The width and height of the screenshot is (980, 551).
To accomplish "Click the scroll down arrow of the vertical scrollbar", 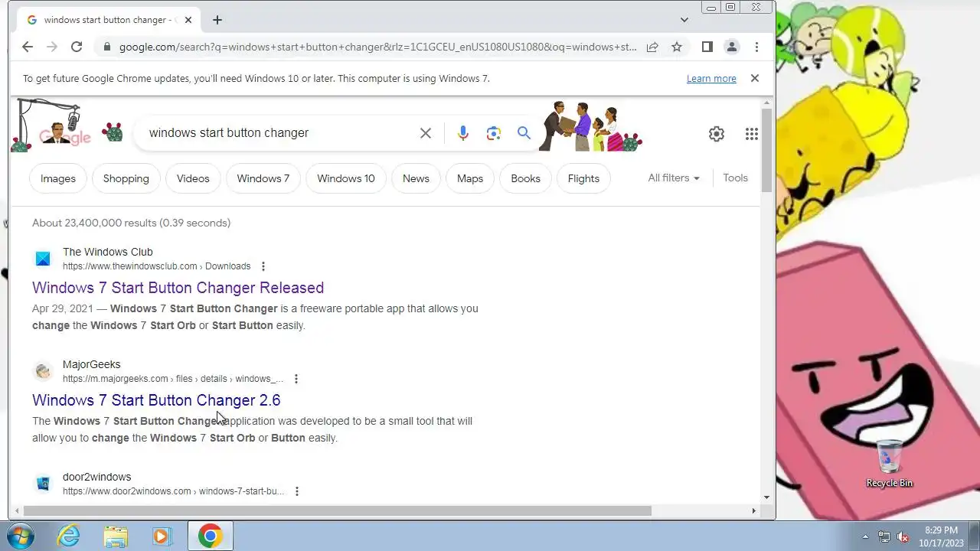I will tap(767, 497).
